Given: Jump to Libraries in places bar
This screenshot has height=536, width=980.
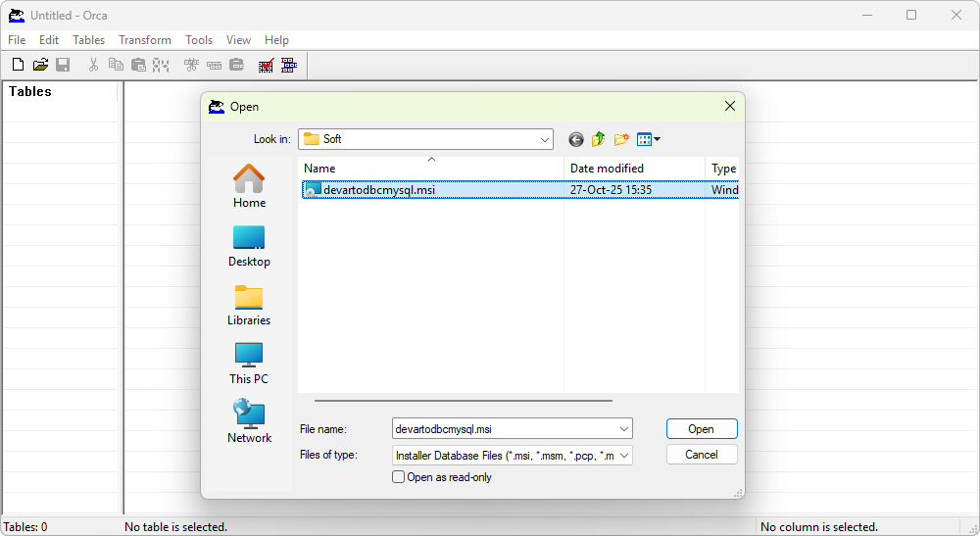Looking at the screenshot, I should (249, 305).
